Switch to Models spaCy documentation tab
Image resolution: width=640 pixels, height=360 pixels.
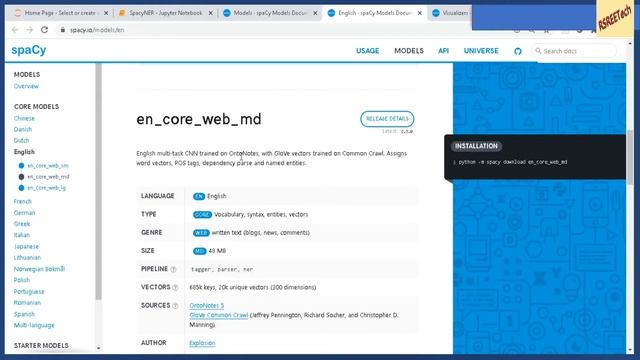coord(270,13)
